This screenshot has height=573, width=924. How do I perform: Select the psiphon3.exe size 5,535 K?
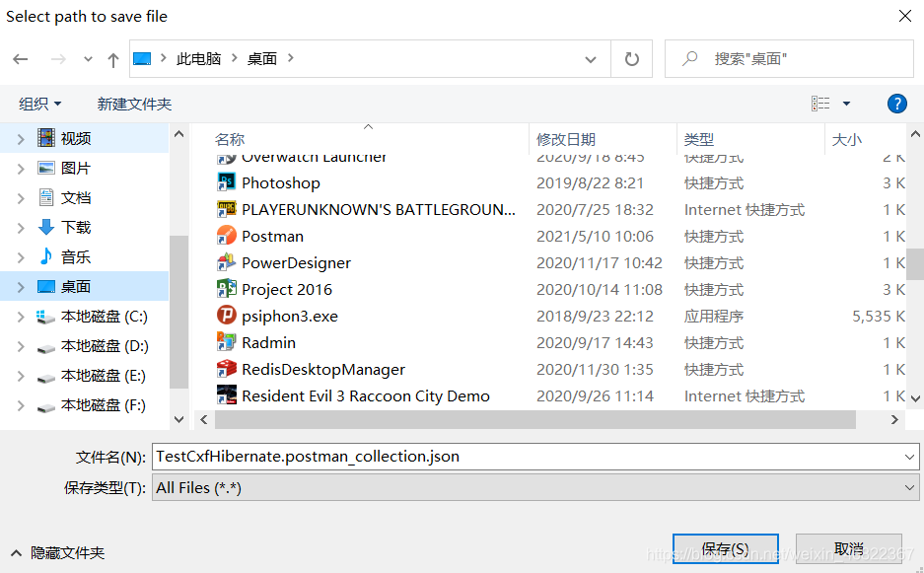(x=878, y=317)
